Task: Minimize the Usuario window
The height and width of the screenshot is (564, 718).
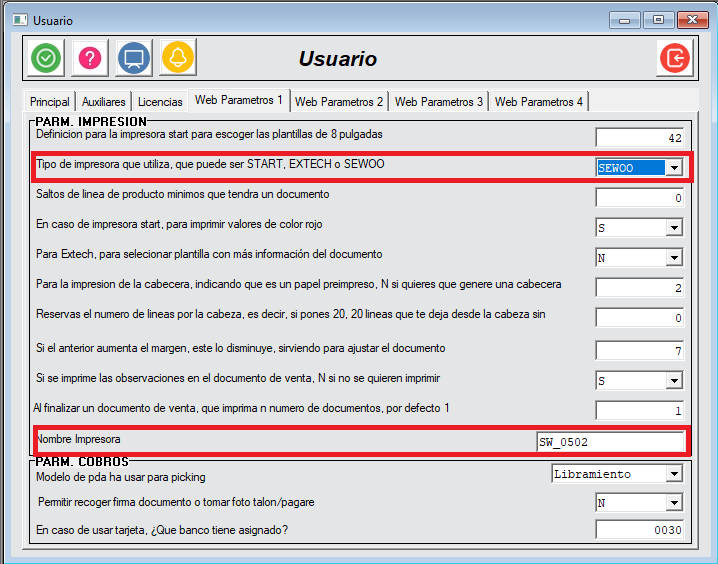Action: (624, 20)
